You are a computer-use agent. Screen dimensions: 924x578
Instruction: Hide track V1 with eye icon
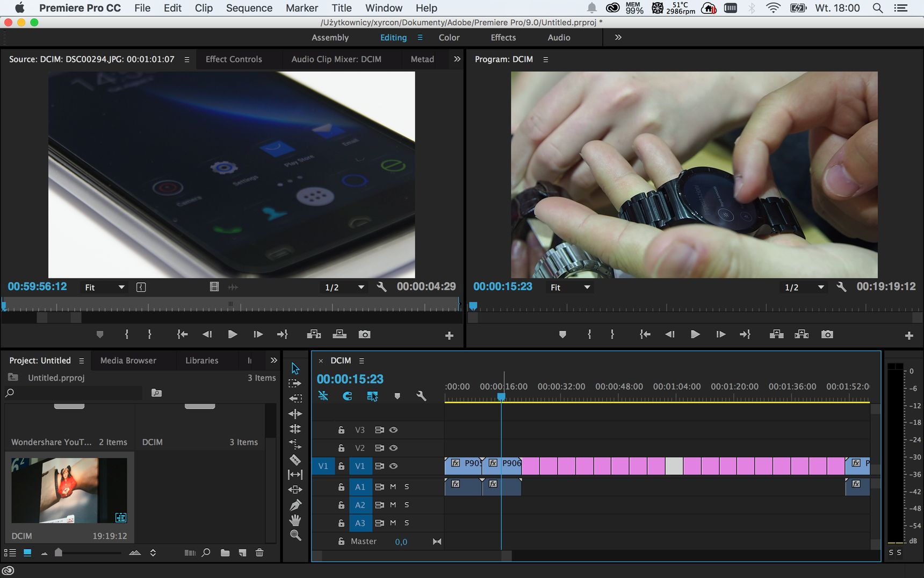[x=393, y=466]
